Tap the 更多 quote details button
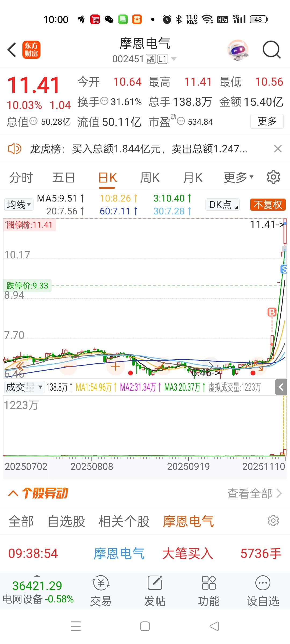 [267, 121]
